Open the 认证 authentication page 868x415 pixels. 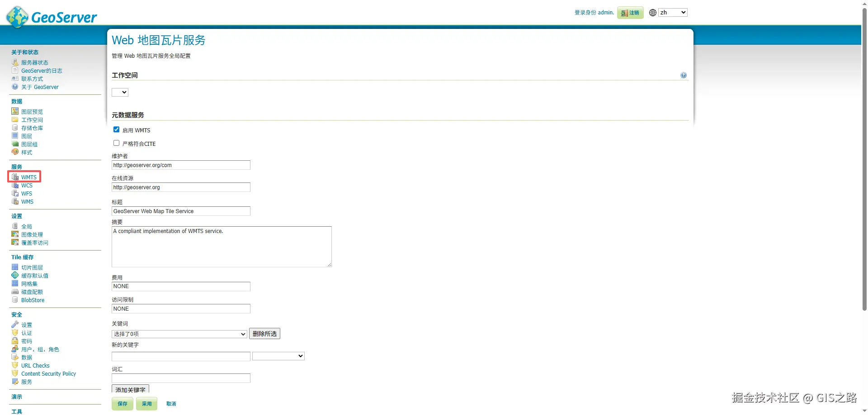(x=27, y=333)
